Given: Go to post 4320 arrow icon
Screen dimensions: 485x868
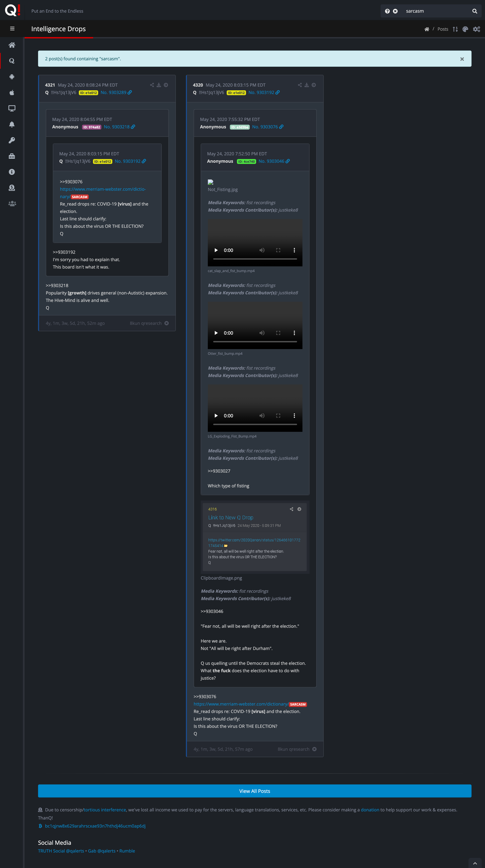Looking at the screenshot, I should click(314, 85).
